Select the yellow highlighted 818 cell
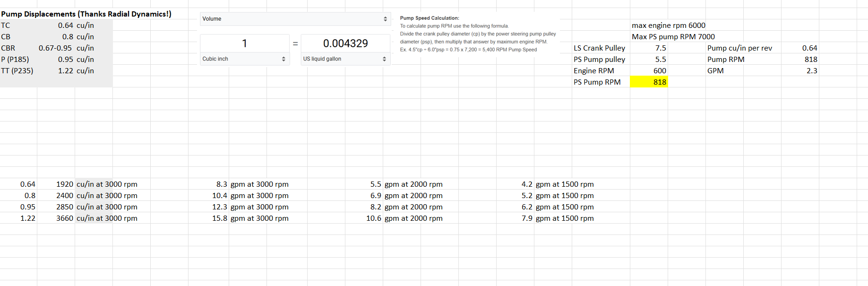Image resolution: width=868 pixels, height=286 pixels. tap(649, 82)
